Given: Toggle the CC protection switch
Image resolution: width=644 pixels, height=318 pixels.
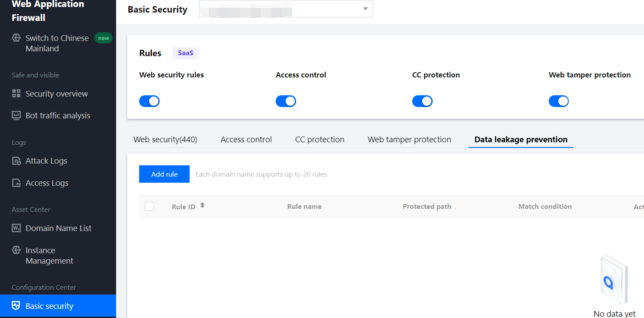Looking at the screenshot, I should (x=422, y=101).
